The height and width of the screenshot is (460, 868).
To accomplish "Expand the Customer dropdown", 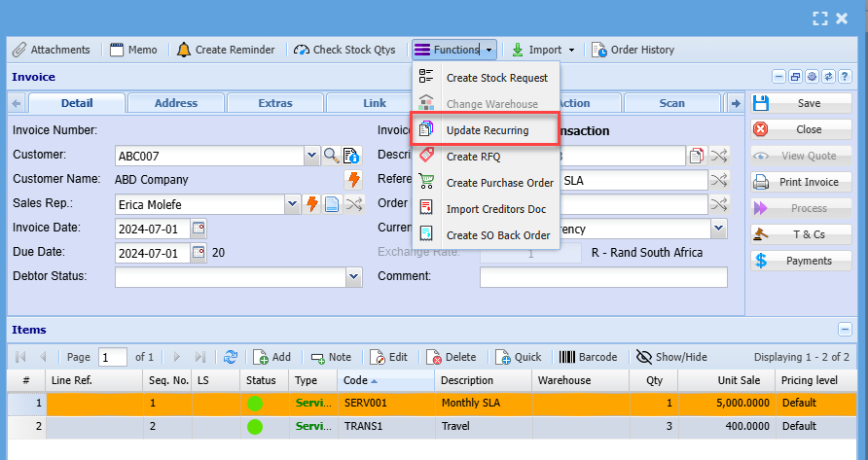I will click(x=311, y=155).
